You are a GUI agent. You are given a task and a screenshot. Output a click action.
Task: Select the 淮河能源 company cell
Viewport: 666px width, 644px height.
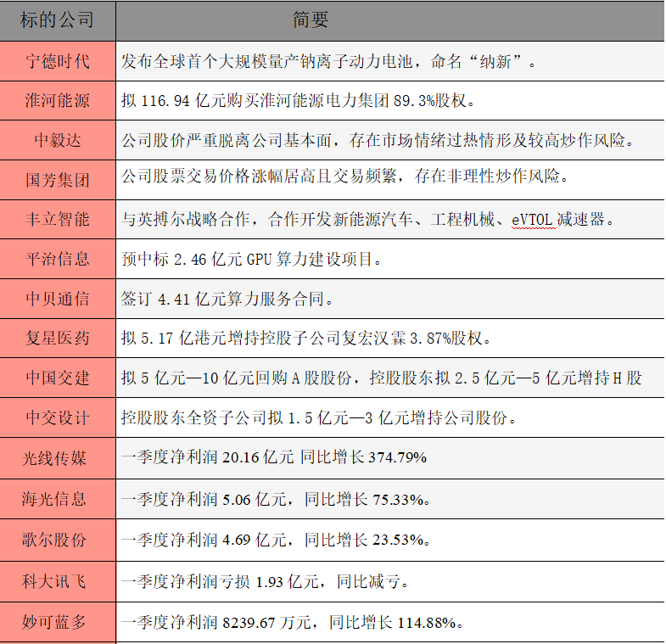(x=58, y=101)
